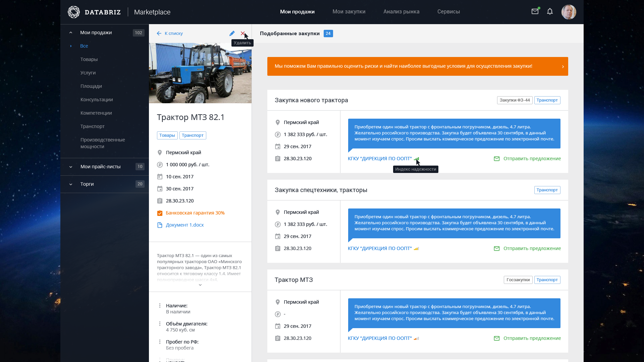This screenshot has width=644, height=362.
Task: Expand the Торги sidebar section
Action: click(70, 184)
